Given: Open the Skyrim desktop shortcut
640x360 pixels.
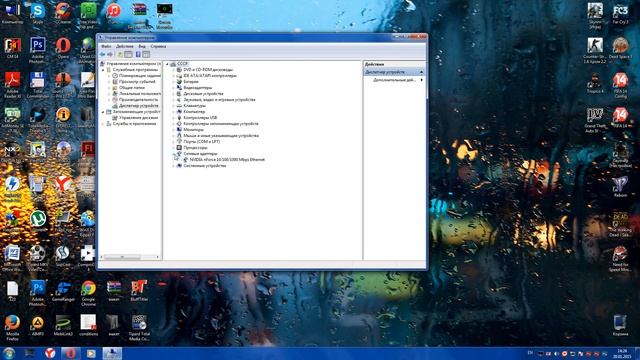Looking at the screenshot, I should coord(595,16).
